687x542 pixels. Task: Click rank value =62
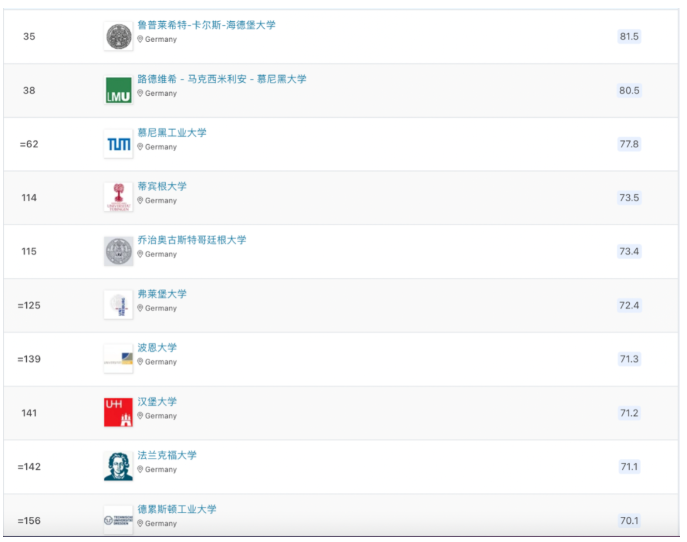pyautogui.click(x=29, y=144)
